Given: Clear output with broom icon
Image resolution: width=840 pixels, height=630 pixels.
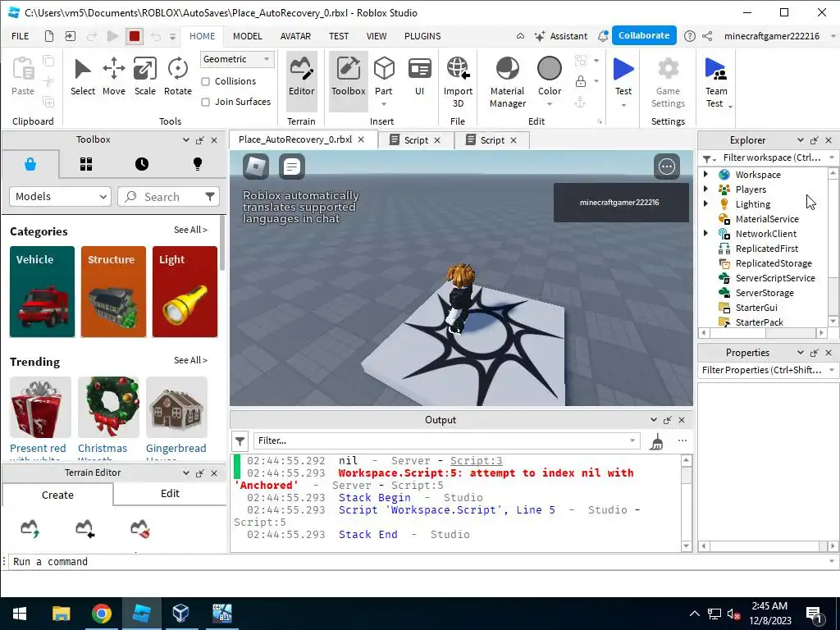Looking at the screenshot, I should pos(657,441).
